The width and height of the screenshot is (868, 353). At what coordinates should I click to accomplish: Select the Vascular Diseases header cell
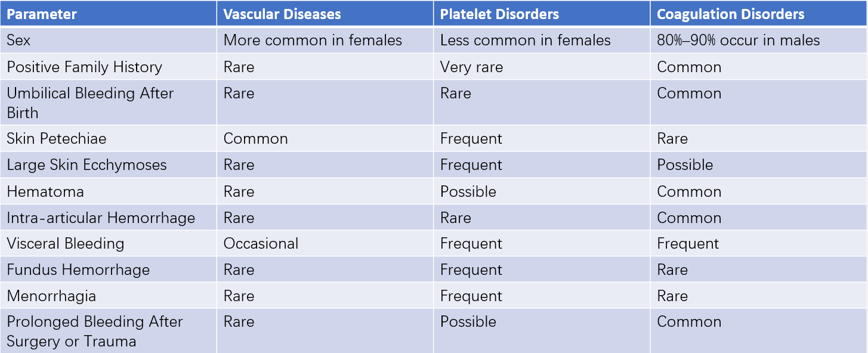[325, 13]
